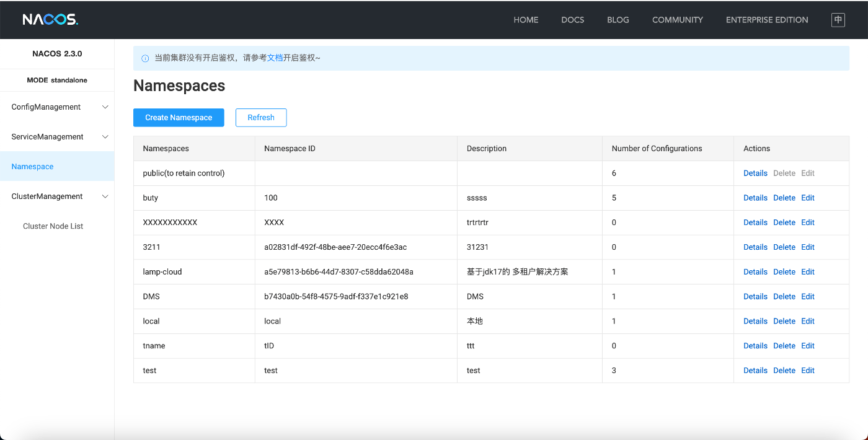This screenshot has height=440, width=868.
Task: View Details of tname namespace
Action: pyautogui.click(x=755, y=346)
